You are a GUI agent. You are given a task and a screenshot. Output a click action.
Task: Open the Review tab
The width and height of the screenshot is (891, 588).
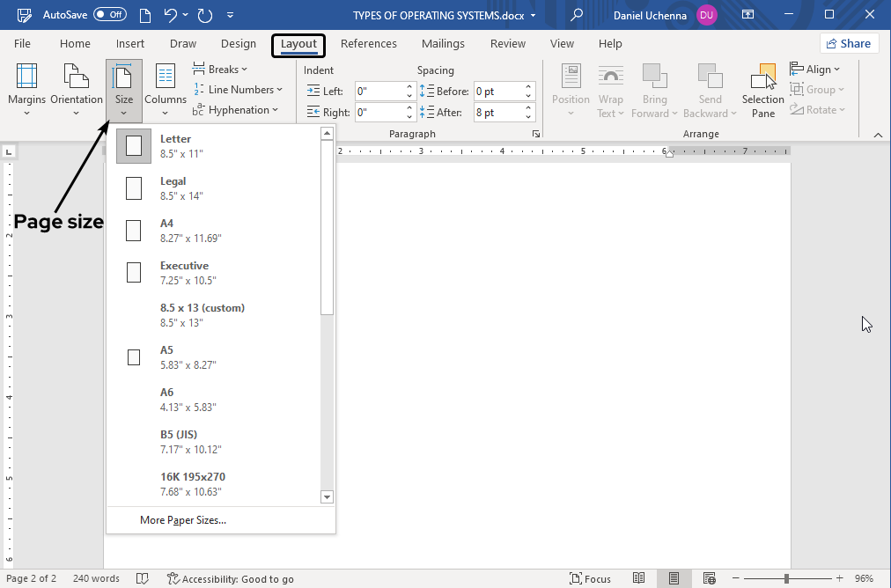(507, 43)
